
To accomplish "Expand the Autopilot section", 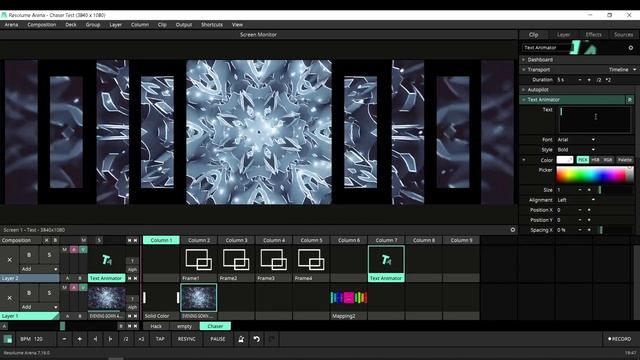I will pyautogui.click(x=523, y=90).
